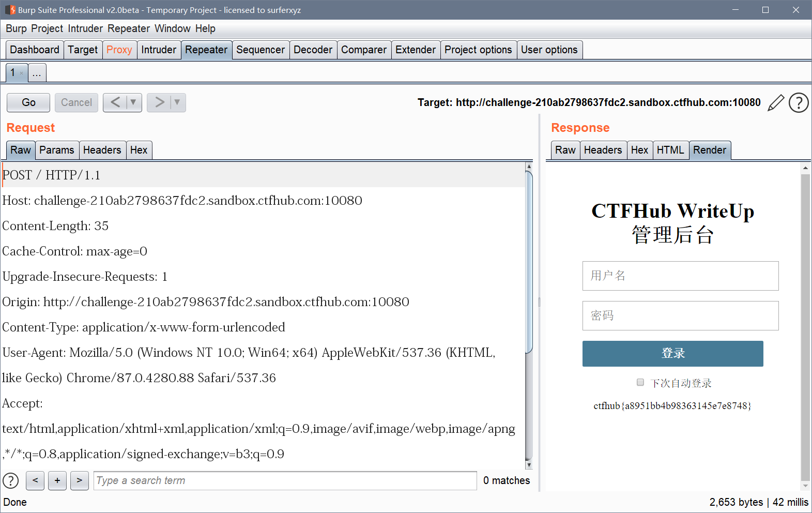Open Repeater help question mark icon
This screenshot has height=513, width=812.
coord(799,102)
